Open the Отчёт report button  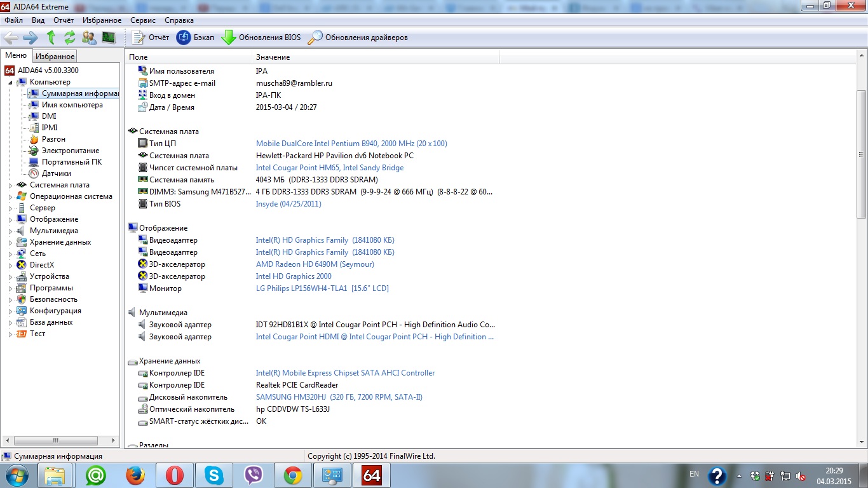pos(151,37)
